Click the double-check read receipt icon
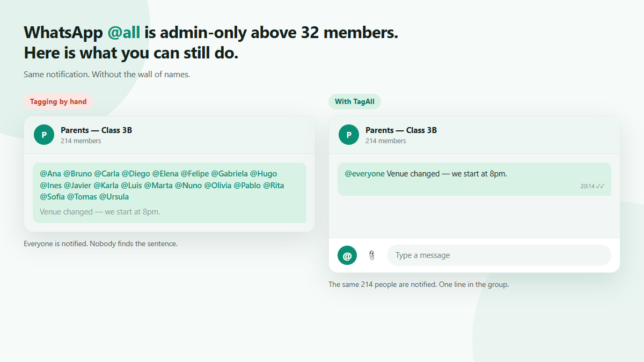644x362 pixels. (601, 186)
